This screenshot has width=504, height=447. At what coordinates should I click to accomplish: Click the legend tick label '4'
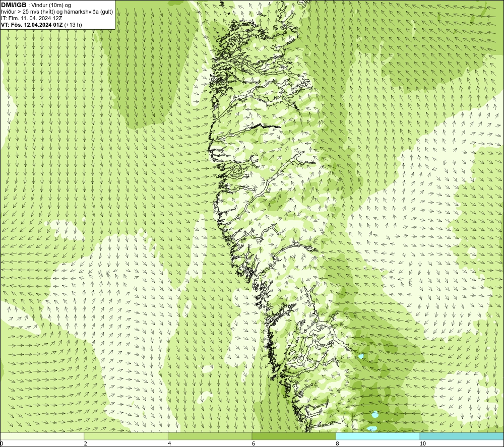(169, 443)
